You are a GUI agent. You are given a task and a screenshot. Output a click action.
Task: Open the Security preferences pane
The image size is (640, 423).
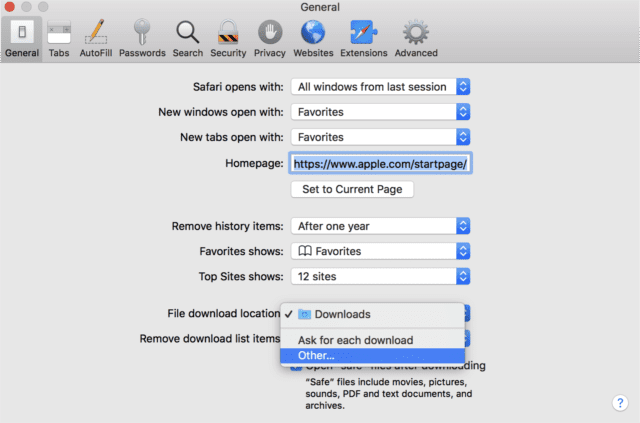[x=228, y=38]
